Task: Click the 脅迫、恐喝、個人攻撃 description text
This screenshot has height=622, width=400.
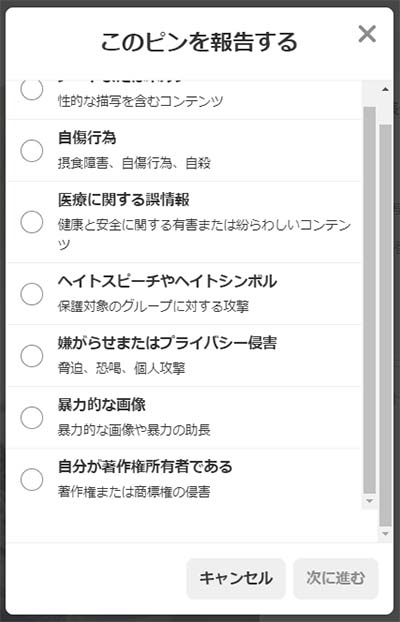Action: [x=121, y=368]
